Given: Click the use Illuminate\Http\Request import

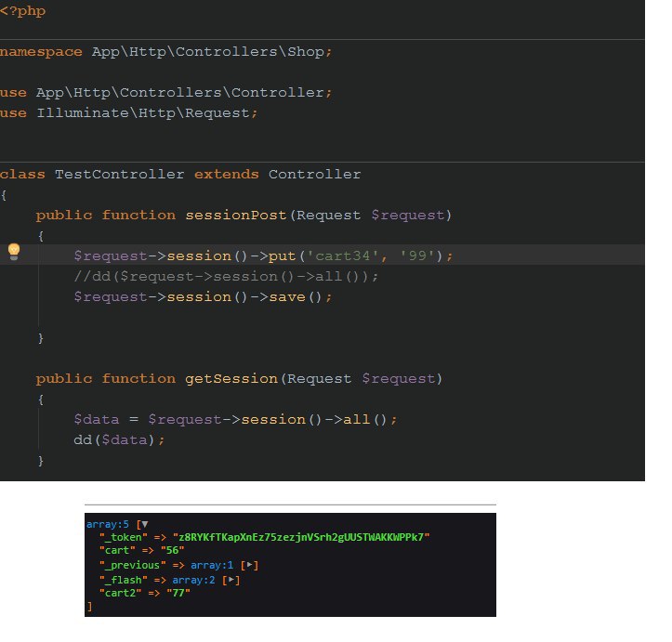Looking at the screenshot, I should [128, 113].
